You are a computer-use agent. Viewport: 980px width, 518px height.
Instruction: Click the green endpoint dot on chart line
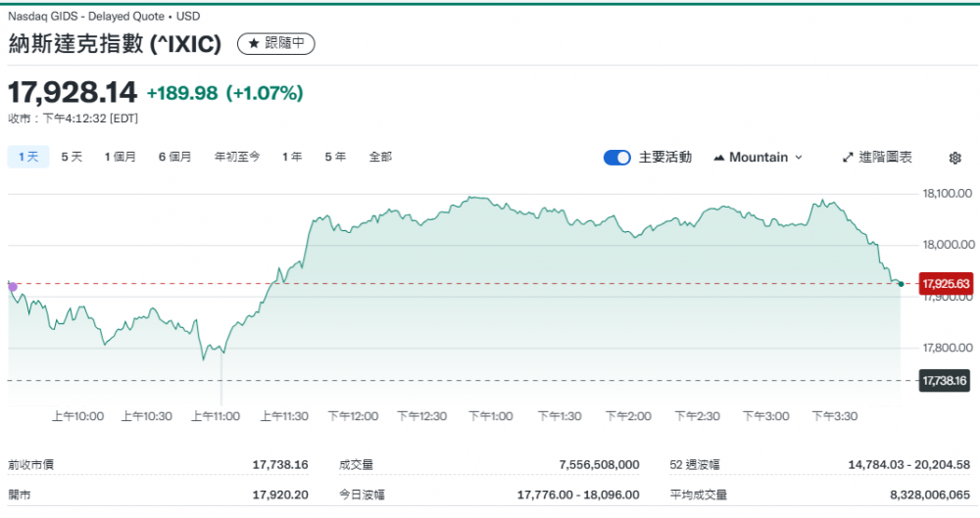(901, 284)
